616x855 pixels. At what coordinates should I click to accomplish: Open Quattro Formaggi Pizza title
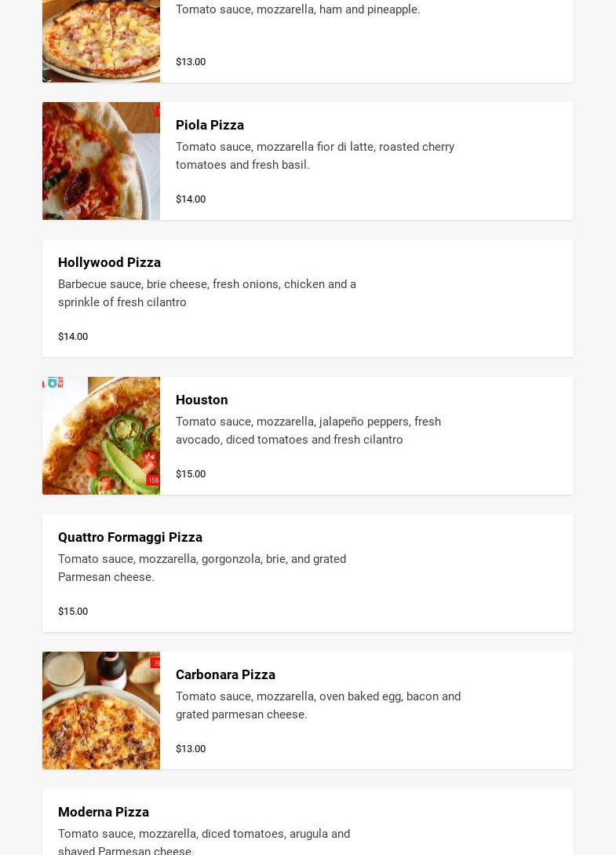pos(130,537)
